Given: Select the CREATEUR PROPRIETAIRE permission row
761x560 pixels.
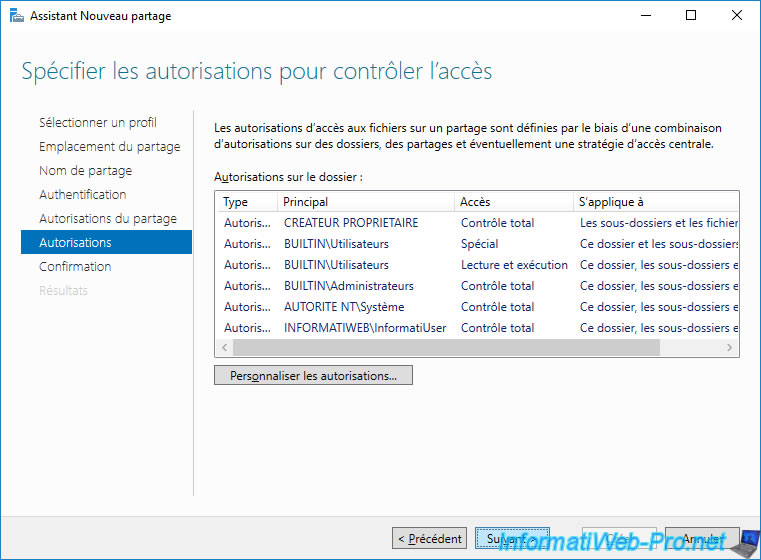Looking at the screenshot, I should (x=351, y=223).
